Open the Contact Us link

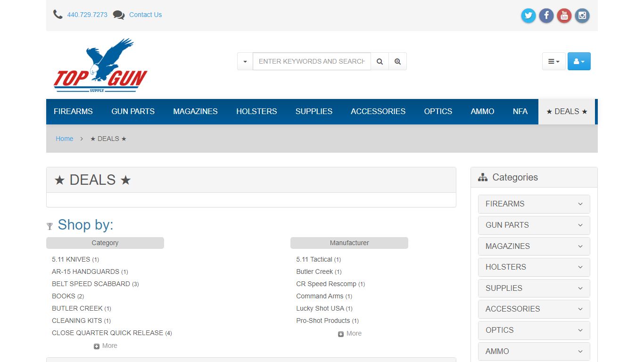(145, 15)
